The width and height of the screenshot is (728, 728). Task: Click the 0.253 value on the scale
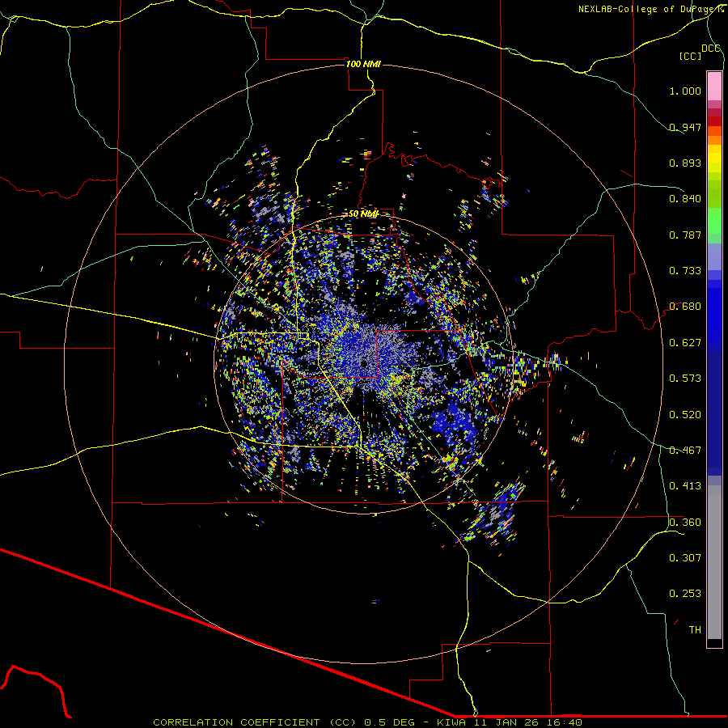tap(685, 594)
